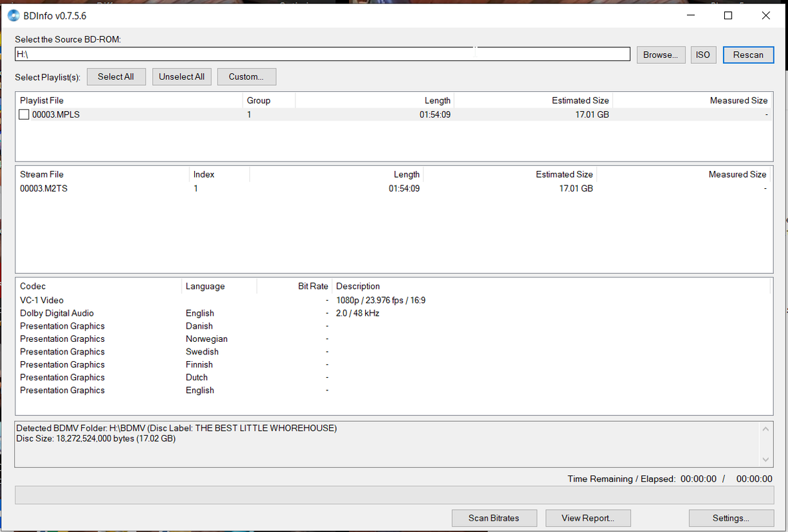The height and width of the screenshot is (532, 788).
Task: Click the 2.0 / 48 kHz description
Action: (x=357, y=313)
